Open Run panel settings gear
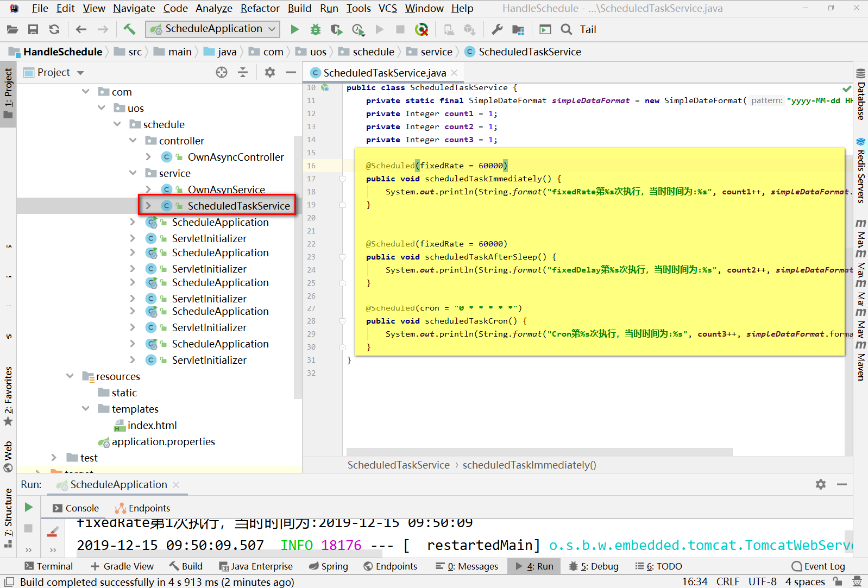This screenshot has height=588, width=868. pos(820,484)
